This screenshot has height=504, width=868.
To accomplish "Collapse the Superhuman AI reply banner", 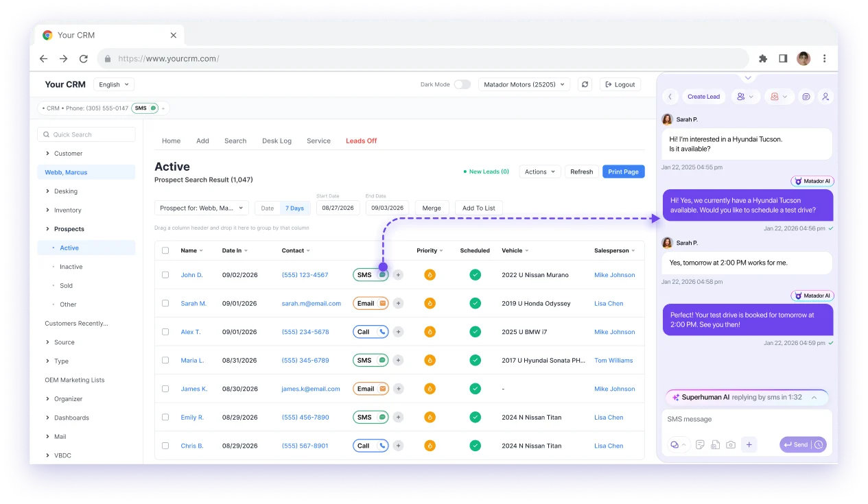I will tap(814, 398).
